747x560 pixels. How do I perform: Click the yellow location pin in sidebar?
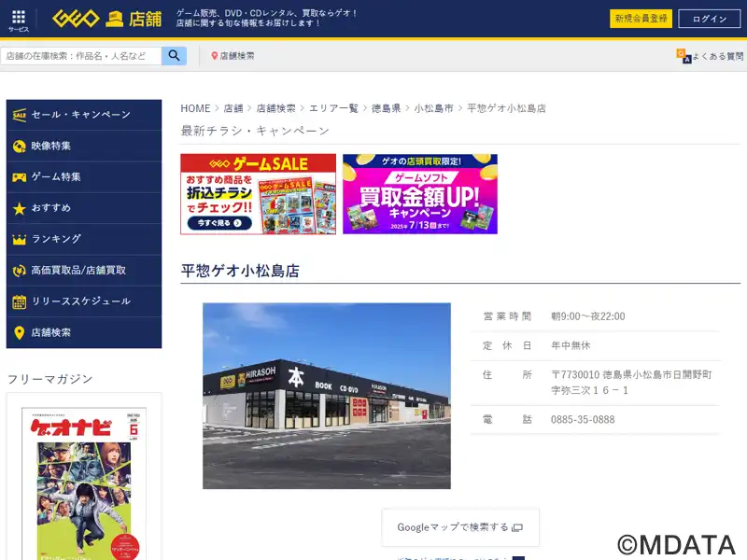pyautogui.click(x=19, y=333)
